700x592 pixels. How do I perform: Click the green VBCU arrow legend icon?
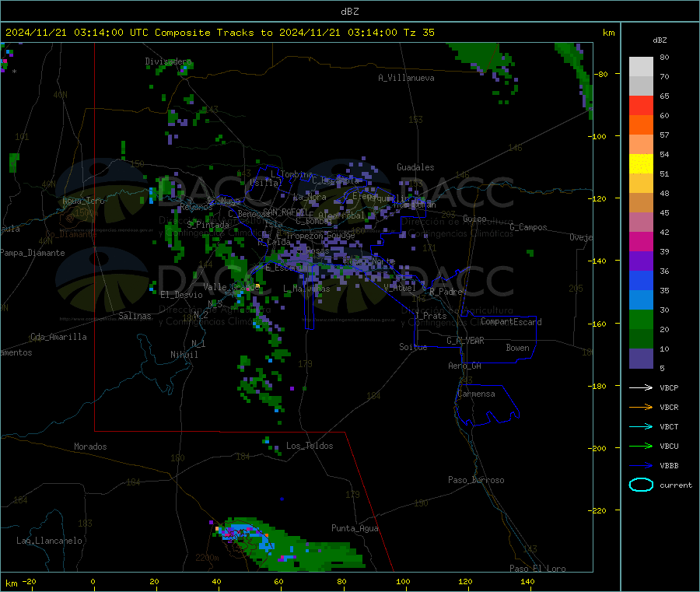[641, 446]
